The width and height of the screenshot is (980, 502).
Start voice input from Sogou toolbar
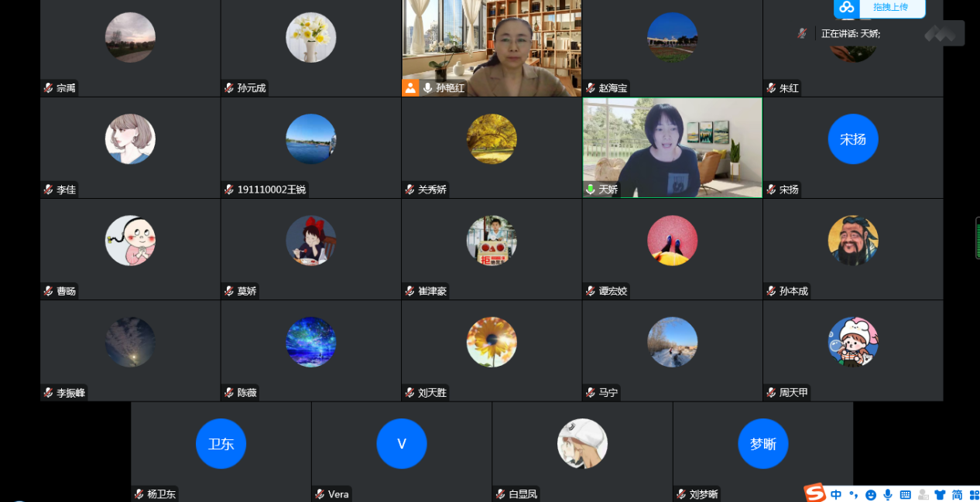point(887,495)
